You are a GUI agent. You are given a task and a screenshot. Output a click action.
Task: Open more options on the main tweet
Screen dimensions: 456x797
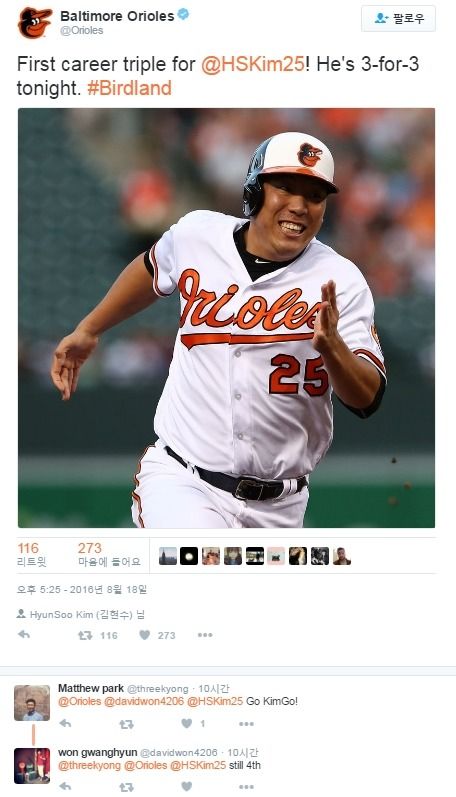coord(205,635)
